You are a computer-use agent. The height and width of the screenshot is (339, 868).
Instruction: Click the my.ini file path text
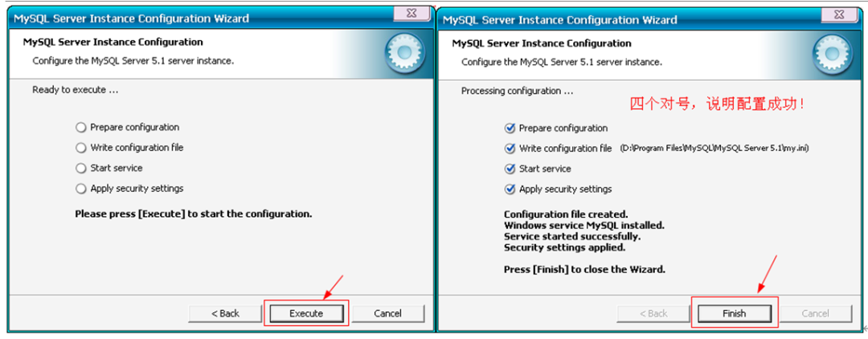pyautogui.click(x=714, y=149)
